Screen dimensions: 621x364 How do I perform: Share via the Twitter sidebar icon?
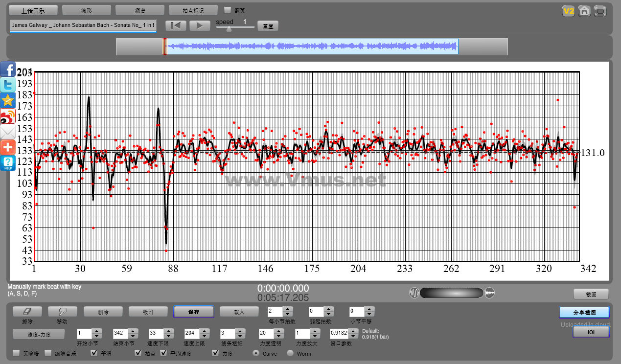point(8,85)
